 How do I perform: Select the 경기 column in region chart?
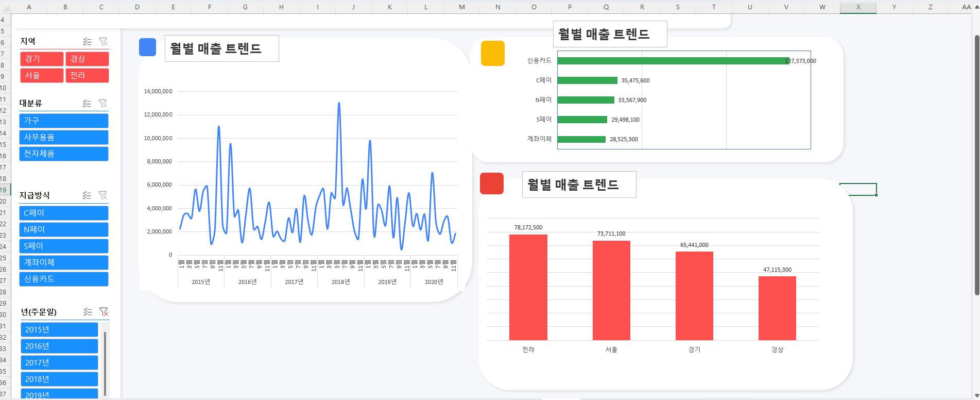[694, 296]
